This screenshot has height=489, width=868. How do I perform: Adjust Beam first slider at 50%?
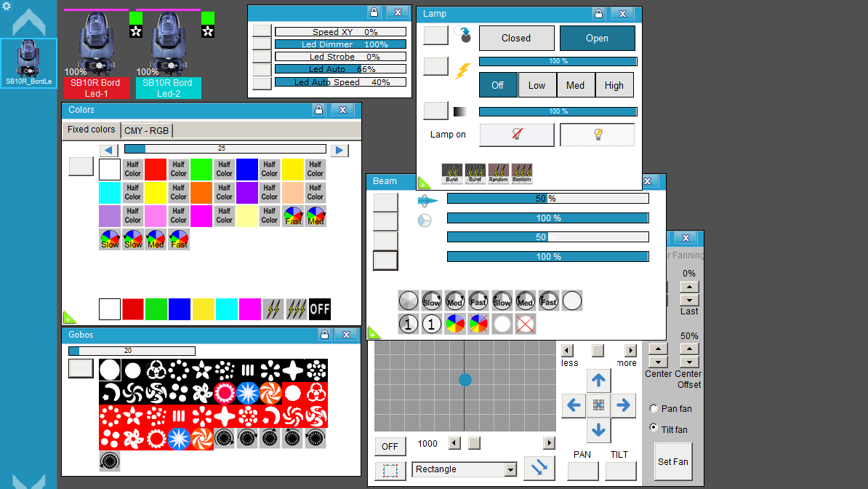(548, 199)
